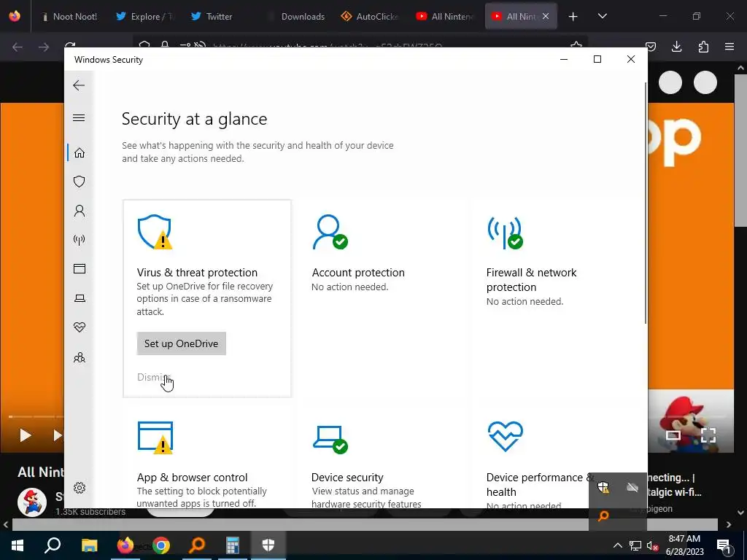Show hidden system tray icons
The height and width of the screenshot is (560, 747).
coord(617,545)
